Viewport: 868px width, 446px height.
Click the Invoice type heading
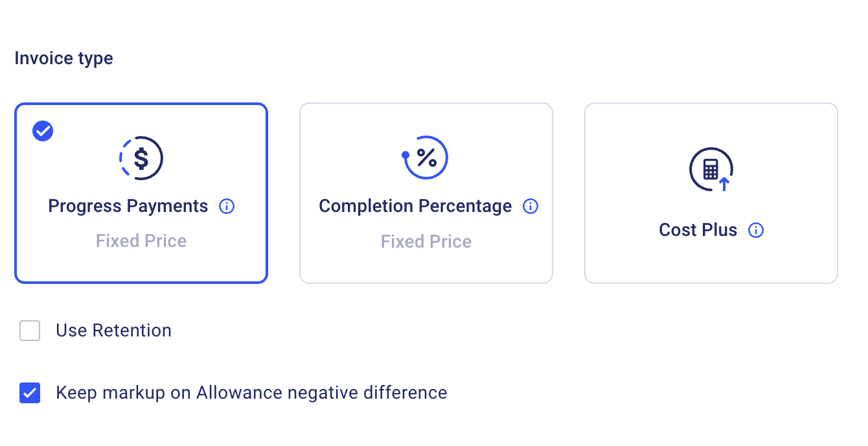63,58
